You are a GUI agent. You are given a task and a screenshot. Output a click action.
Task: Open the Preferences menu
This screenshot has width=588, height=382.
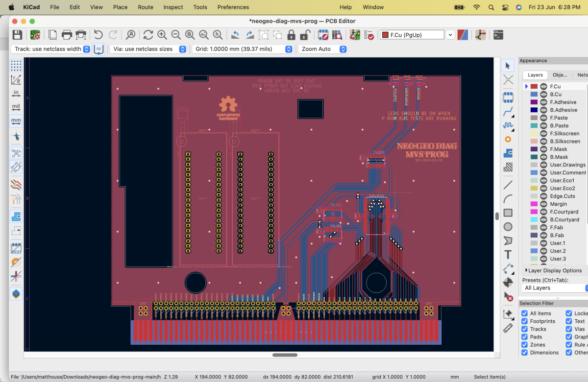click(x=233, y=7)
